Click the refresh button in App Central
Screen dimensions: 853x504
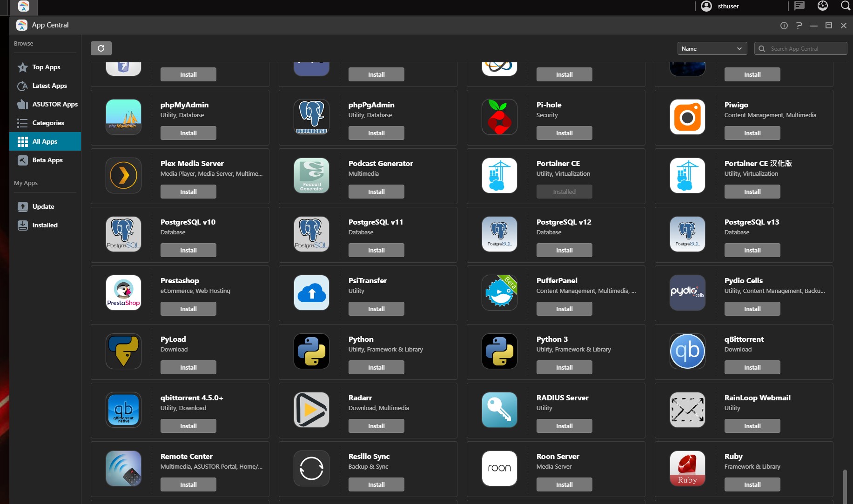101,48
